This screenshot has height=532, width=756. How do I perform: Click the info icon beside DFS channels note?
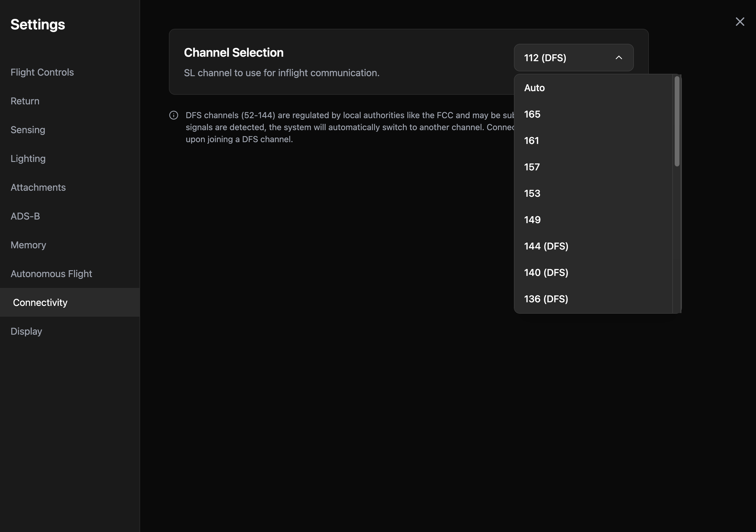pos(173,115)
